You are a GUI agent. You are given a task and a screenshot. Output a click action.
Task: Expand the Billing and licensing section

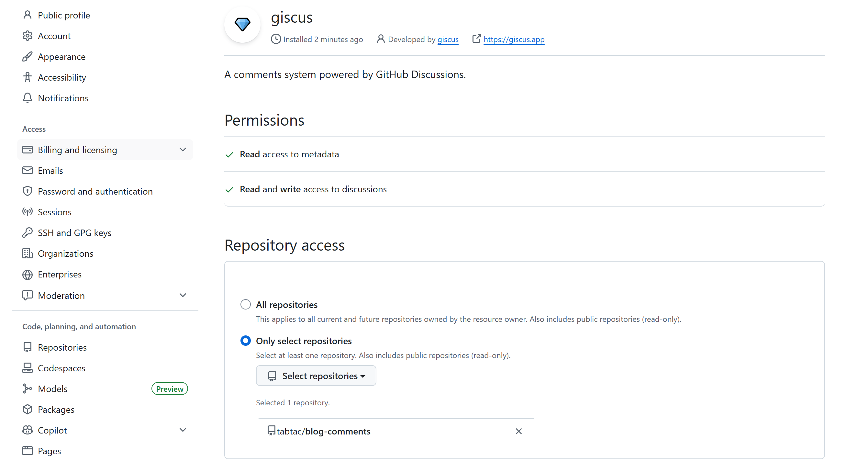point(183,149)
